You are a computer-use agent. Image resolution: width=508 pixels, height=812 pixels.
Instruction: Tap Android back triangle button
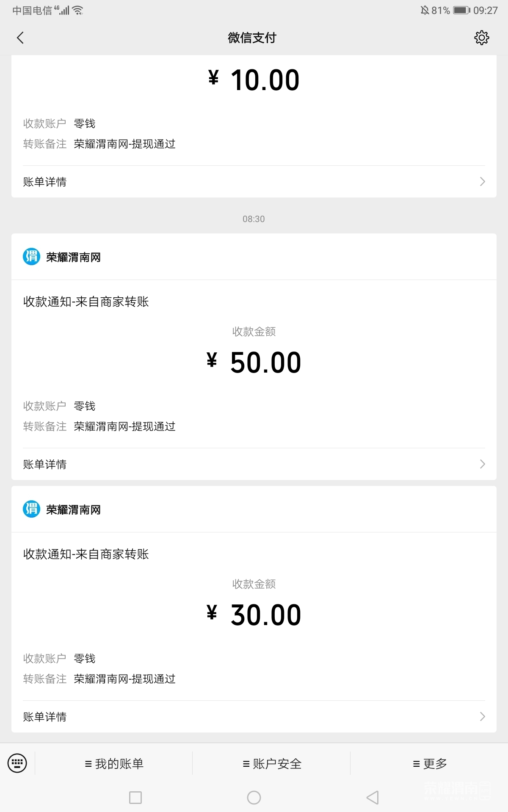(373, 798)
